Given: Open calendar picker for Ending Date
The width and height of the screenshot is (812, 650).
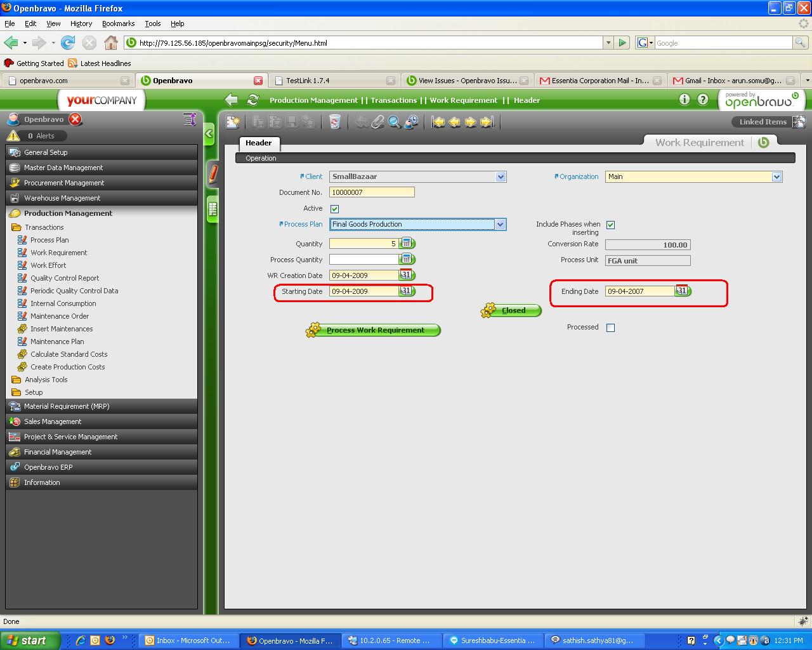Looking at the screenshot, I should 682,291.
